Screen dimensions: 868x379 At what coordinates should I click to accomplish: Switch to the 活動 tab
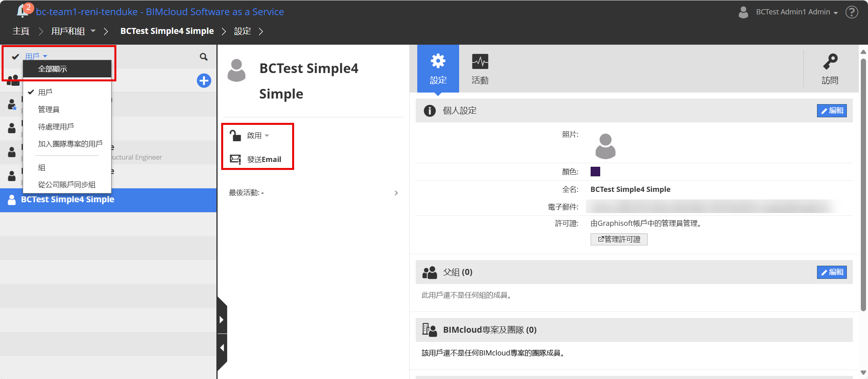coord(480,69)
